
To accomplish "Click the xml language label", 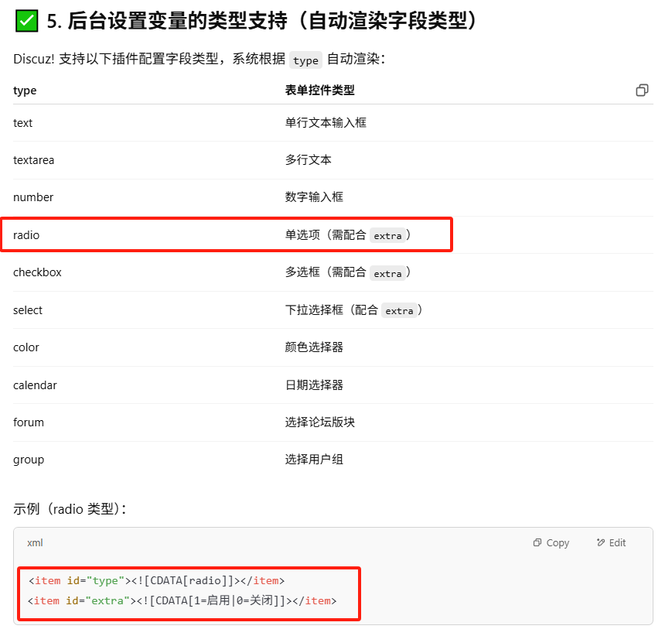I will coord(35,543).
